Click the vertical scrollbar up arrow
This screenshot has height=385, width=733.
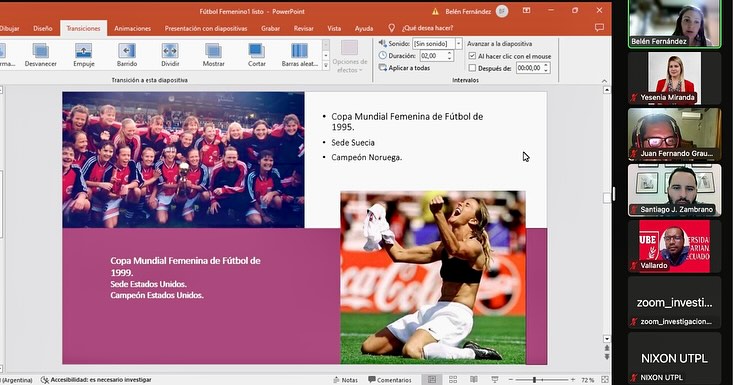tap(607, 90)
